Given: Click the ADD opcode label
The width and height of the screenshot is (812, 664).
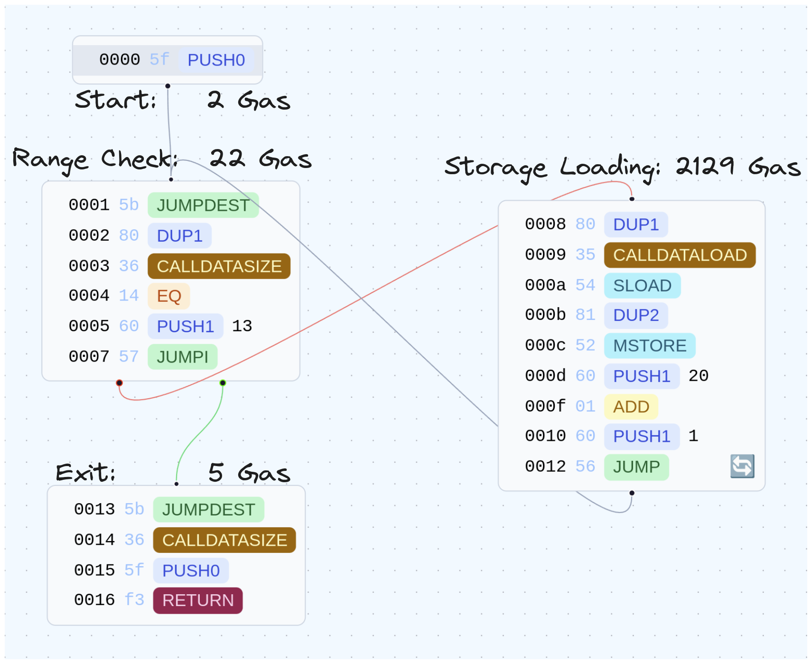Looking at the screenshot, I should tap(631, 407).
